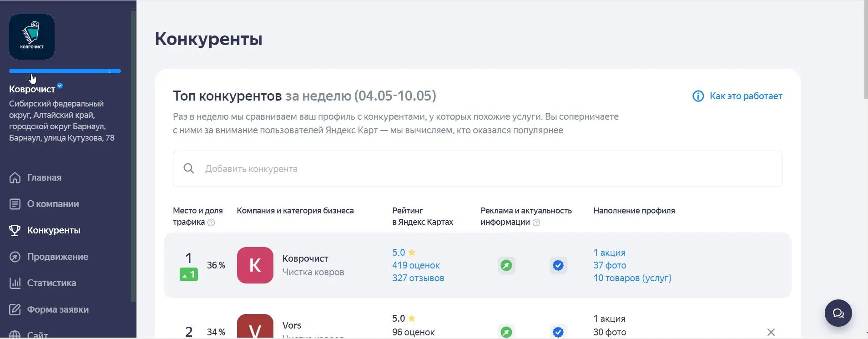Viewport: 868px width, 339px height.
Task: Click the document icon beside О компании
Action: [x=15, y=204]
